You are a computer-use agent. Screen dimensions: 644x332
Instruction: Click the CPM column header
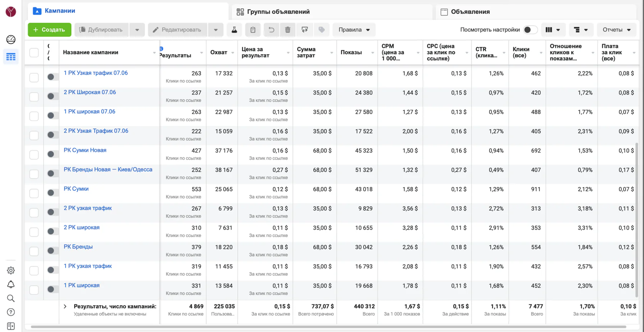coord(400,52)
